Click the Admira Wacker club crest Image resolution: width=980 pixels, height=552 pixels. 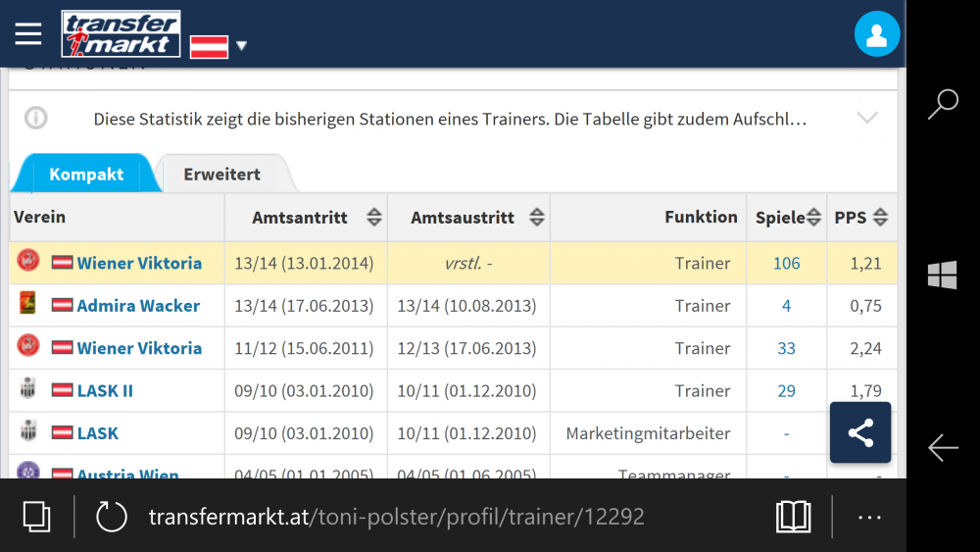27,303
